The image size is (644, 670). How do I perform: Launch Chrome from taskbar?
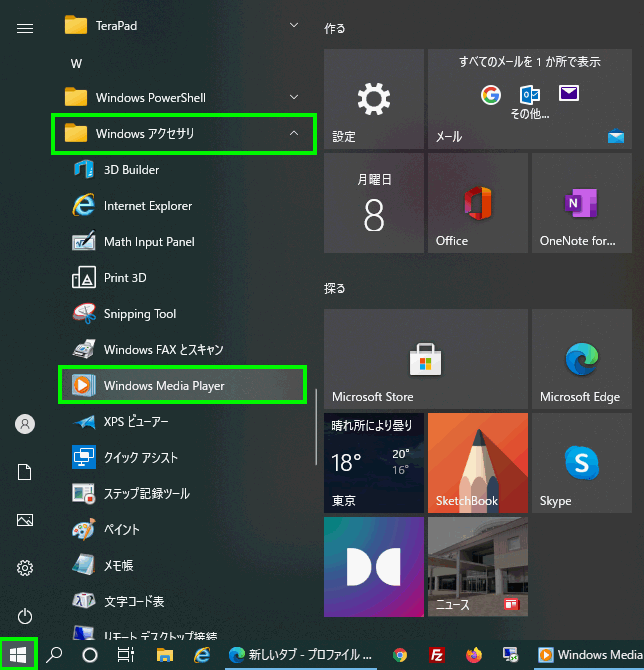click(x=400, y=654)
